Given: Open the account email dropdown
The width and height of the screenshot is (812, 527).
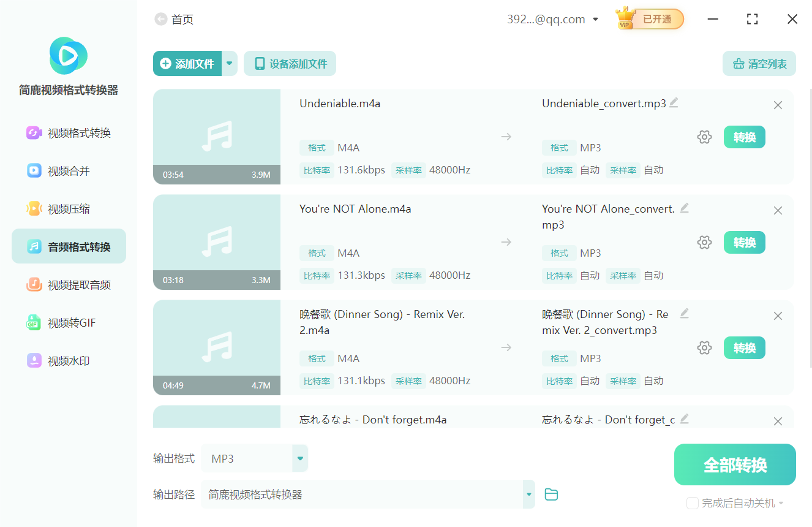Looking at the screenshot, I should [x=595, y=19].
